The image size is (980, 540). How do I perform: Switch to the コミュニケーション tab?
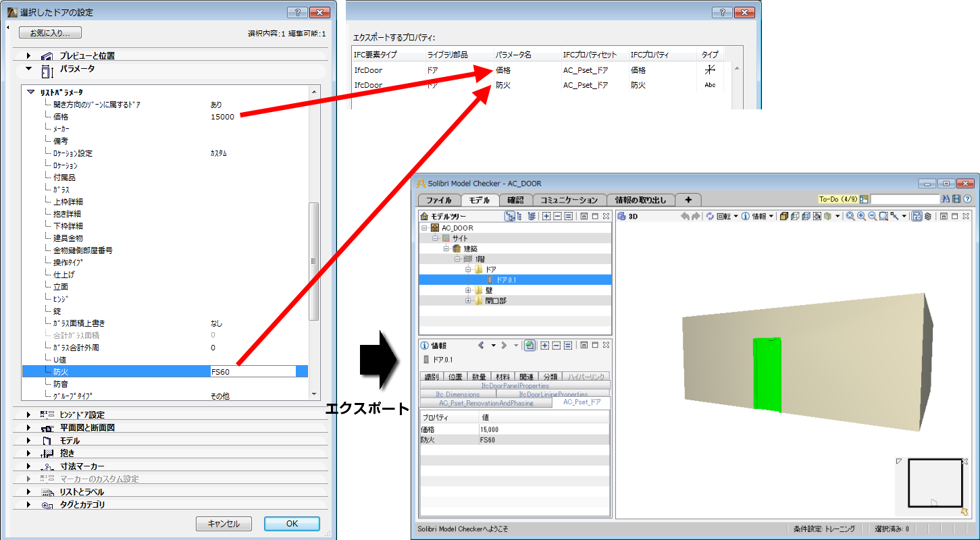click(x=569, y=200)
